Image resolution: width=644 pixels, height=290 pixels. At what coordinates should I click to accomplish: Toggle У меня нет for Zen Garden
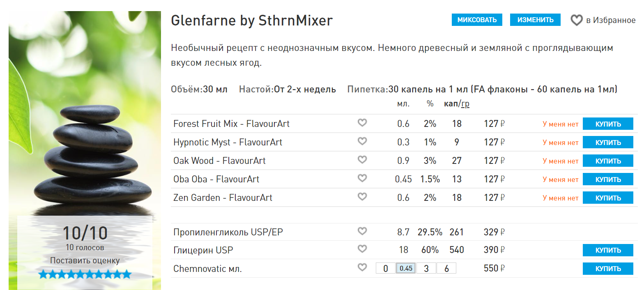point(560,198)
